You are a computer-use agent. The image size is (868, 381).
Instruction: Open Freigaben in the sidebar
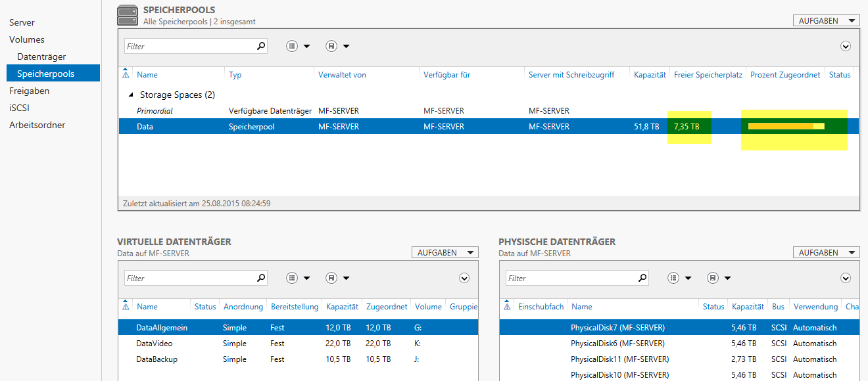29,91
